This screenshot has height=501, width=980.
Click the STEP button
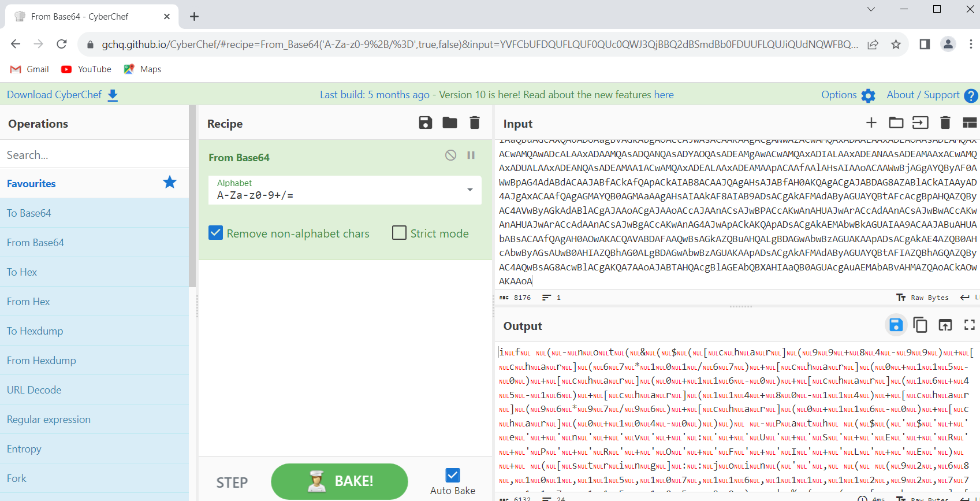(x=232, y=483)
